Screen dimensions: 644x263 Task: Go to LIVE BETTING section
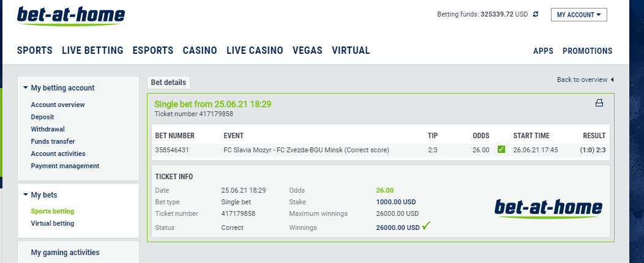92,51
